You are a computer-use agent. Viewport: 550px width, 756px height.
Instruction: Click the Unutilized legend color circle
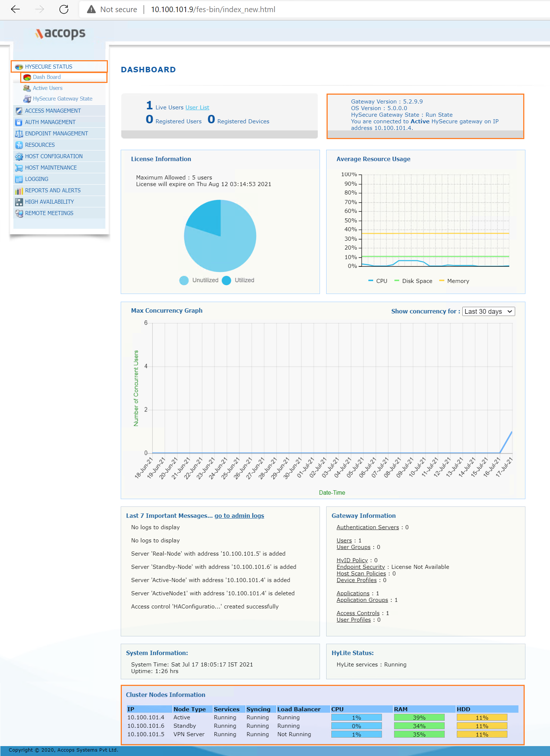click(x=184, y=280)
